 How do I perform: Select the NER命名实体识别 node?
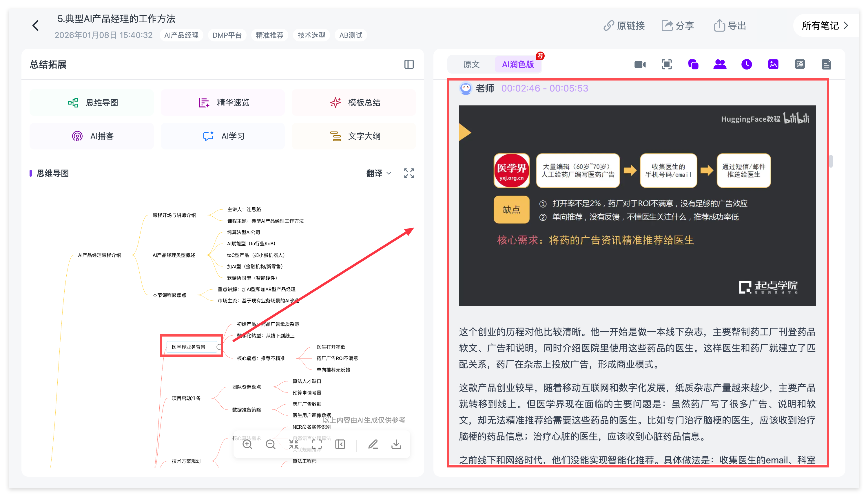tap(311, 427)
